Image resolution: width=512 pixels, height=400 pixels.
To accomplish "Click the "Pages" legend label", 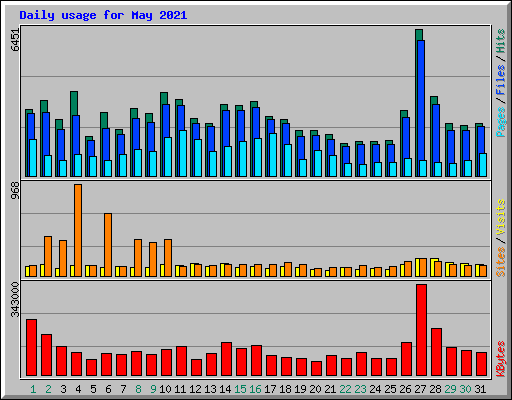I will [x=500, y=122].
